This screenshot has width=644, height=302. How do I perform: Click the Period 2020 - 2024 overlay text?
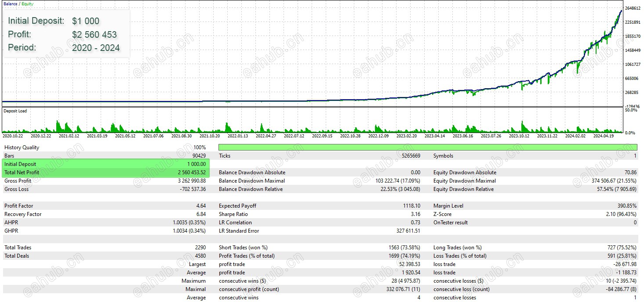point(64,47)
